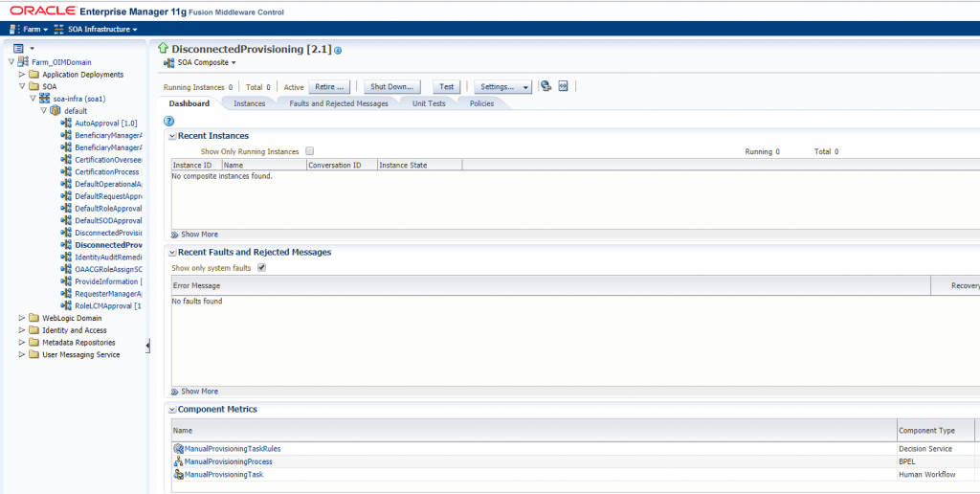The height and width of the screenshot is (494, 980).
Task: Click the ManualProvisioningTaskRules decision service icon
Action: (178, 448)
